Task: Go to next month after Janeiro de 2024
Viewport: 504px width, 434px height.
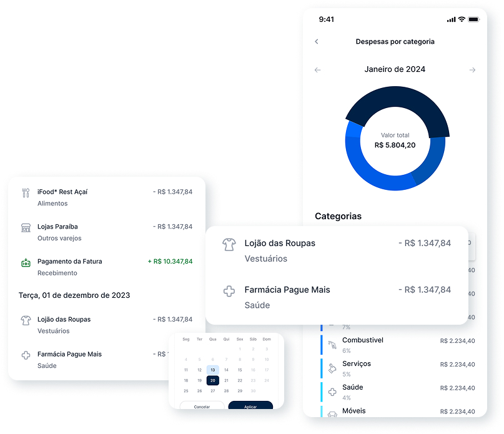Action: [472, 70]
